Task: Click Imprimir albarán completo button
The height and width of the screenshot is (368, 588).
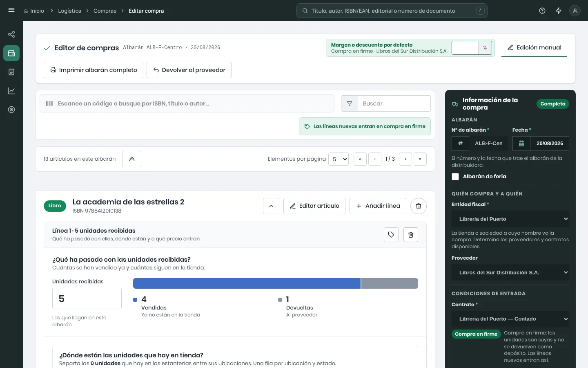Action: point(94,70)
